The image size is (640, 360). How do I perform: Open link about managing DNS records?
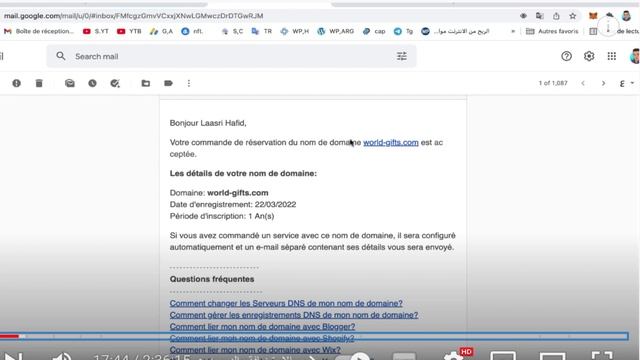click(x=294, y=315)
